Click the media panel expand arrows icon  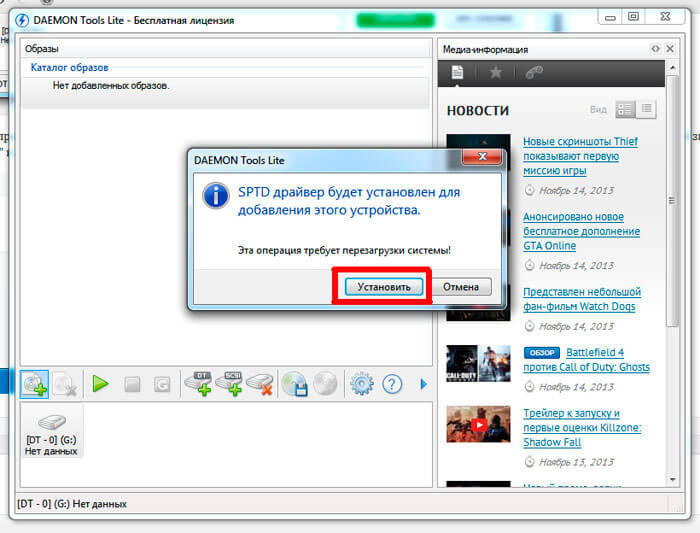point(655,49)
